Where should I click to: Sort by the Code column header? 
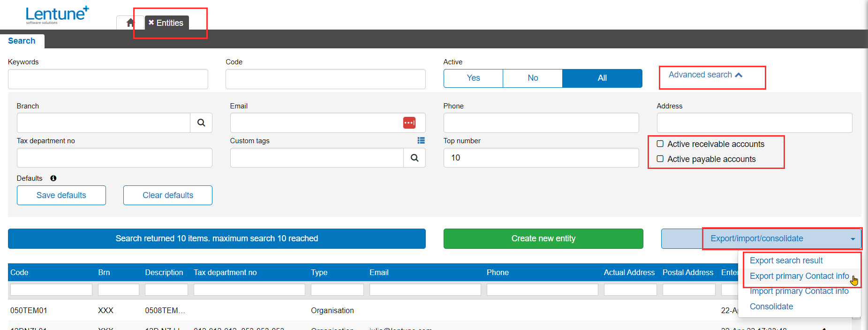point(19,272)
